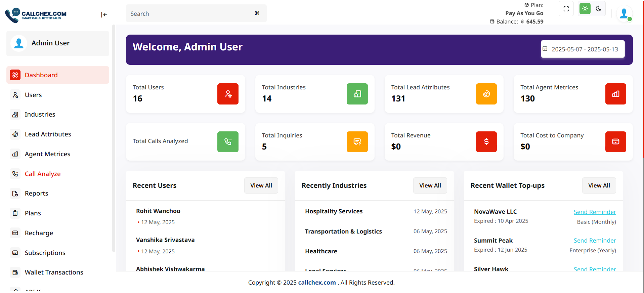The width and height of the screenshot is (644, 293).
Task: Click the sidebar vertical scrollbar
Action: (114, 138)
